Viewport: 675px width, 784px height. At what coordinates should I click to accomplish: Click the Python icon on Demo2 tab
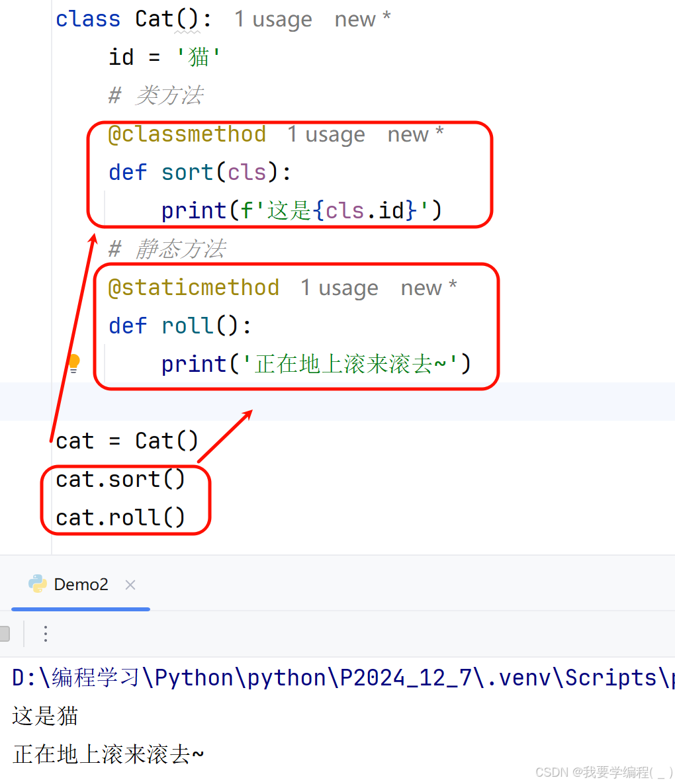coord(38,584)
